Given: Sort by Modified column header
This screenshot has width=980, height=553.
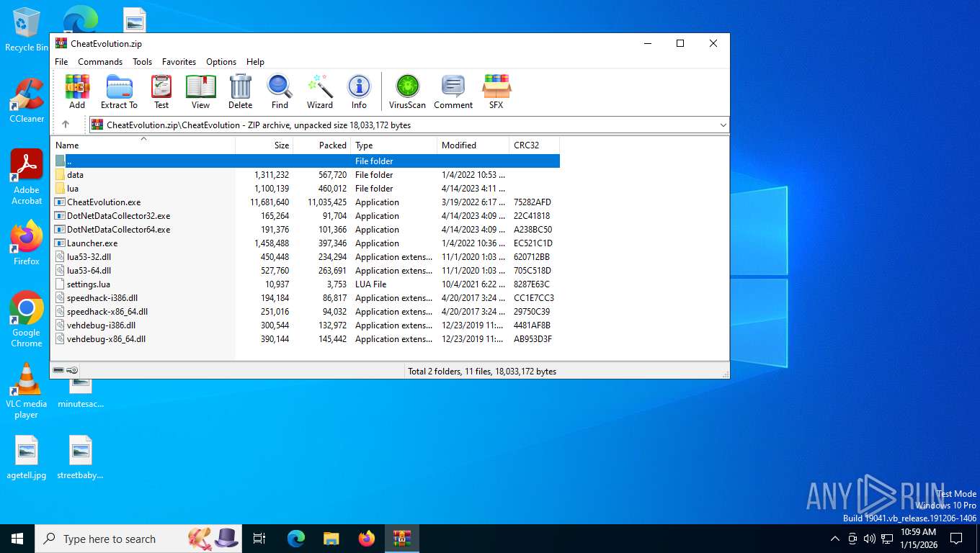Looking at the screenshot, I should coord(473,145).
